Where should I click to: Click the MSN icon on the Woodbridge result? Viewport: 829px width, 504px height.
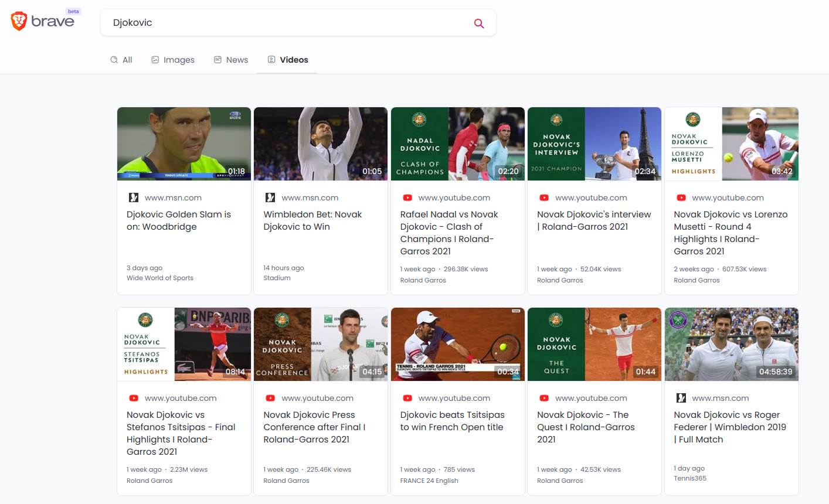(134, 197)
